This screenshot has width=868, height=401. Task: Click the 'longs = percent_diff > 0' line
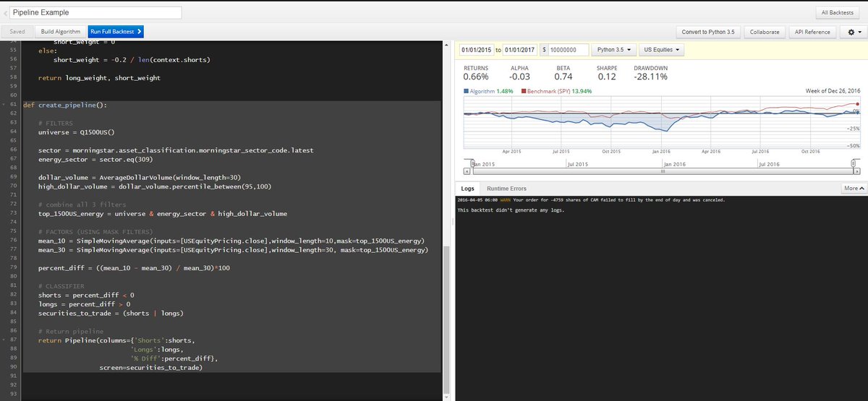(84, 303)
